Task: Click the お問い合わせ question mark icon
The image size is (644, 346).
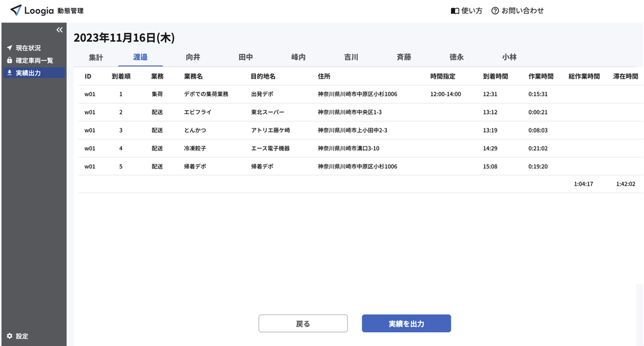Action: pos(495,11)
